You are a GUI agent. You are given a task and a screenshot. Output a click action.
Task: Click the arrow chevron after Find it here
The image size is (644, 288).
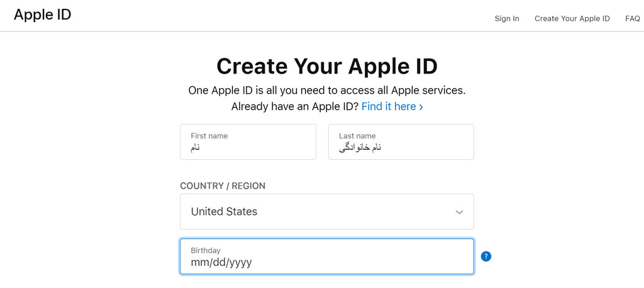click(x=421, y=108)
